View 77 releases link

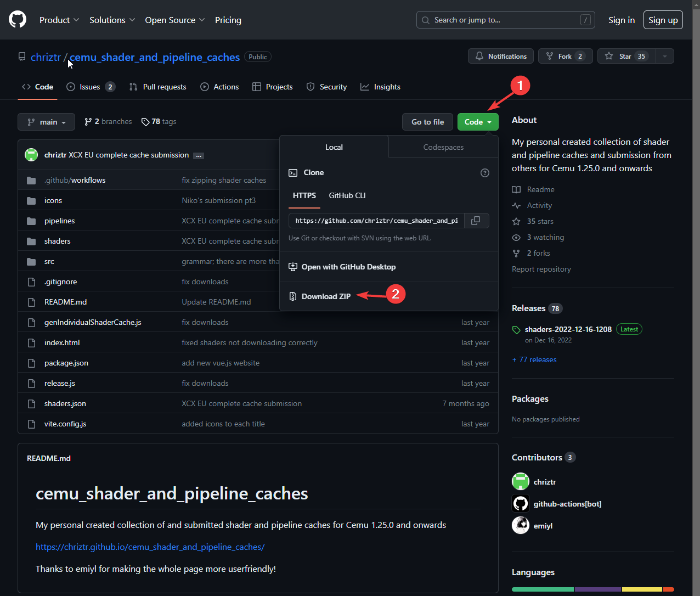coord(534,359)
